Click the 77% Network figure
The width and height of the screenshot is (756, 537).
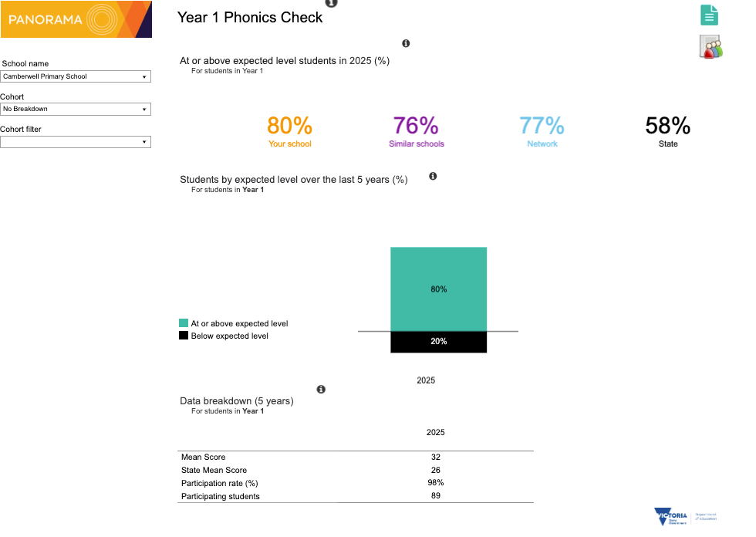click(x=542, y=126)
